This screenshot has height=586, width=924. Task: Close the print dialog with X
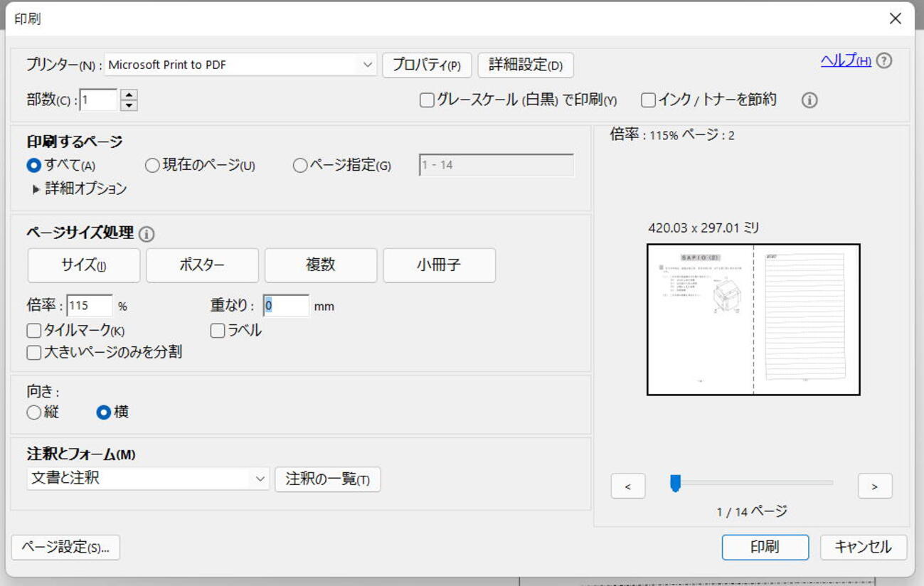coord(895,18)
